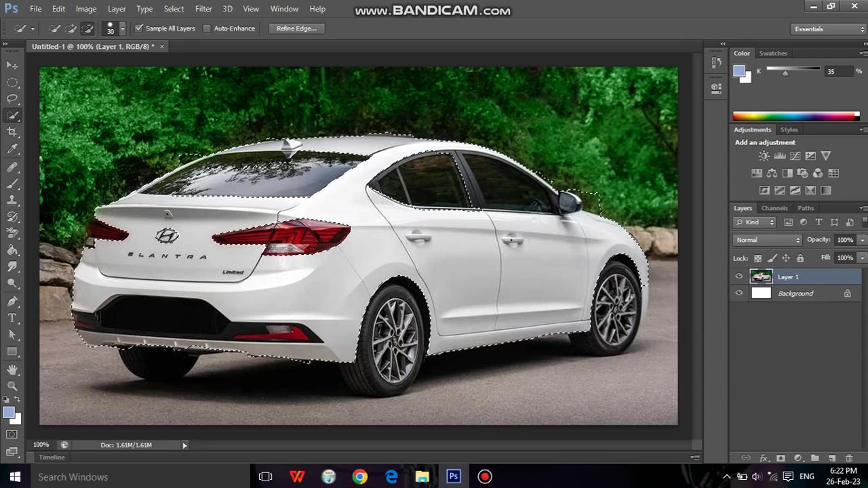Hide the Background layer eye icon
The width and height of the screenshot is (868, 488).
pos(739,293)
